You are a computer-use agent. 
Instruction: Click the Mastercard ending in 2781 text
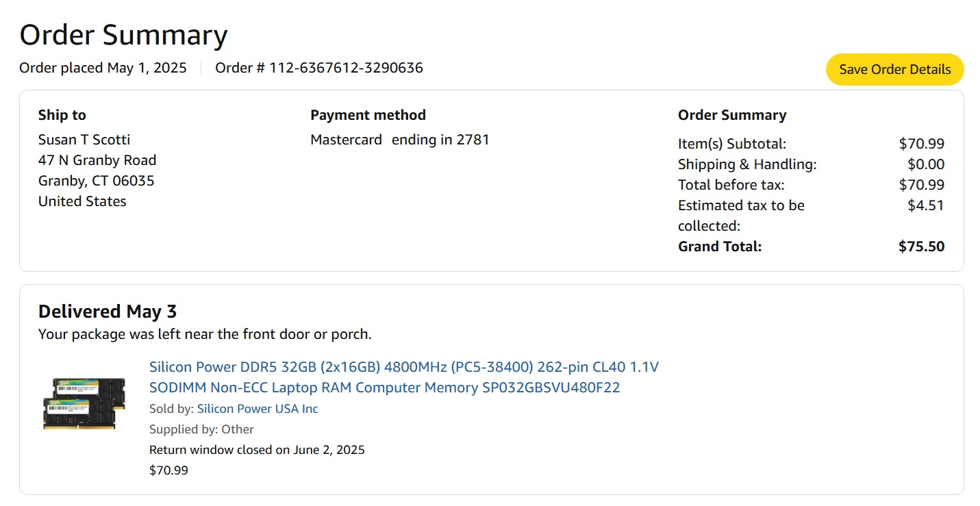point(400,140)
